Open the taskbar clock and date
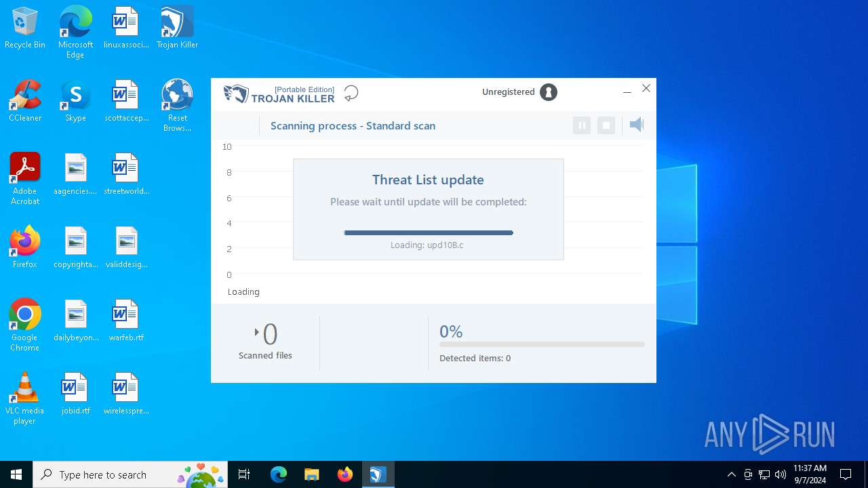The image size is (868, 488). [810, 474]
